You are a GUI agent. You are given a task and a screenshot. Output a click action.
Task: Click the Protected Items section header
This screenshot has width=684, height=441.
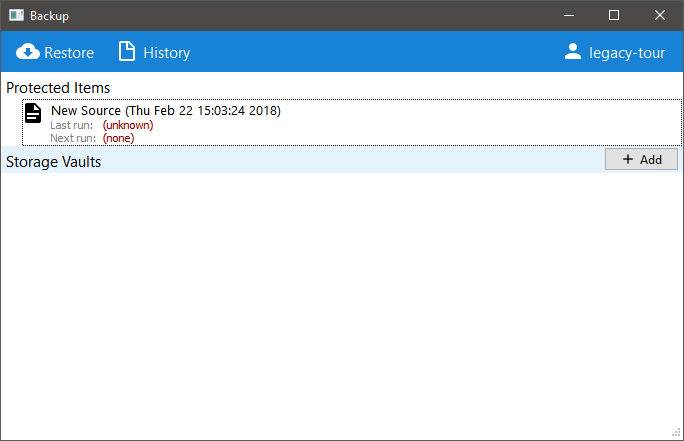pos(58,88)
